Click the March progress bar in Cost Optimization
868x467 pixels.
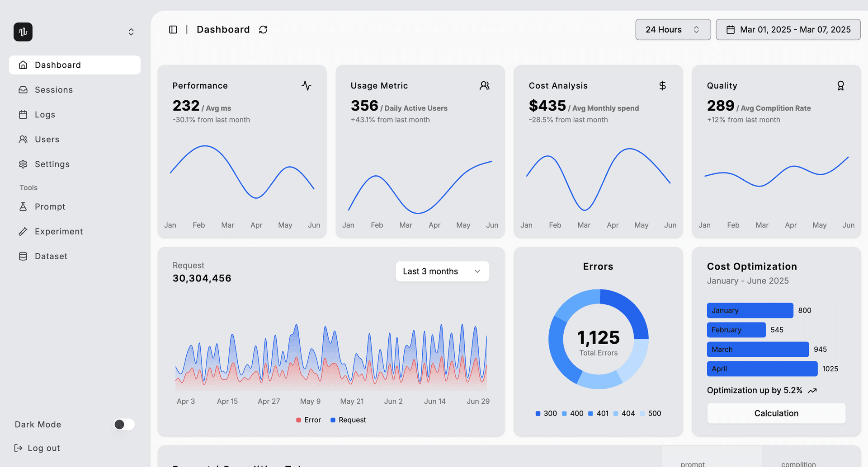(758, 349)
